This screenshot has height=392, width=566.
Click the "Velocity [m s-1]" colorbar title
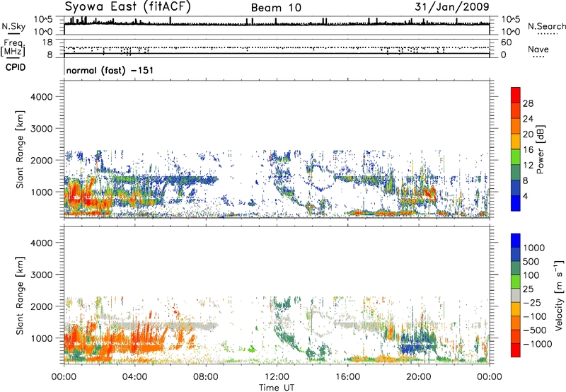[559, 295]
